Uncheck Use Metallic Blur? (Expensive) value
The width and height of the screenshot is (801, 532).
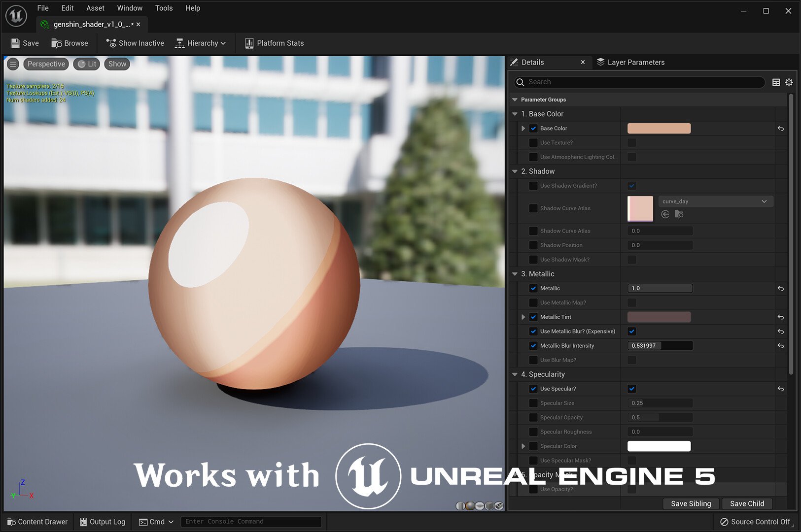coord(632,332)
